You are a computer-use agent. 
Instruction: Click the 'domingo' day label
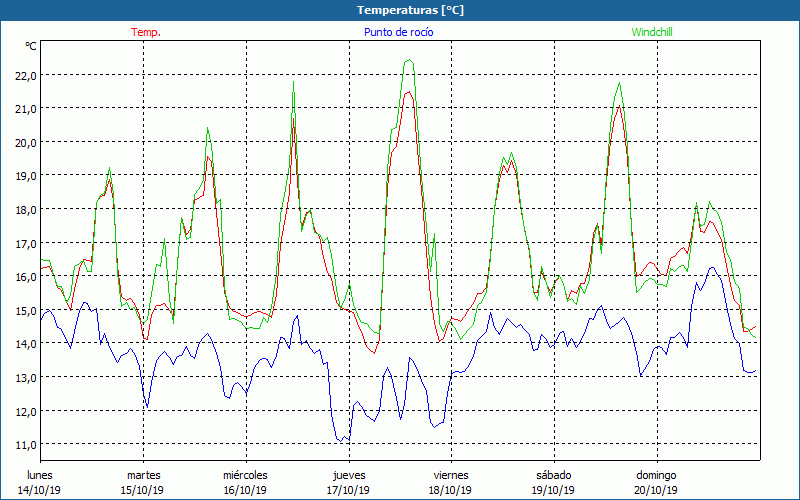pyautogui.click(x=657, y=475)
